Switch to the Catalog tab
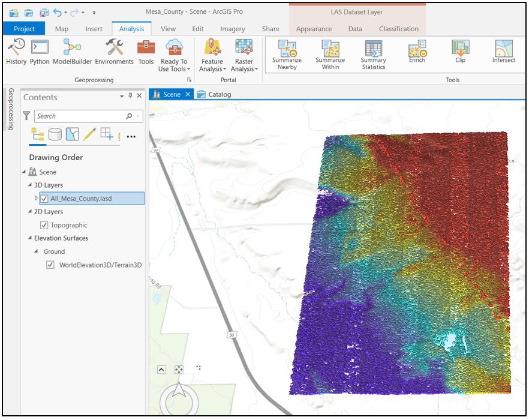 (218, 94)
